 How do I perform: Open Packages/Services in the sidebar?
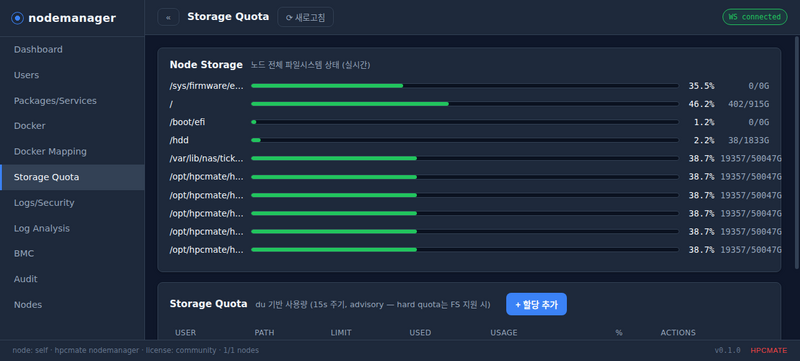click(x=72, y=100)
